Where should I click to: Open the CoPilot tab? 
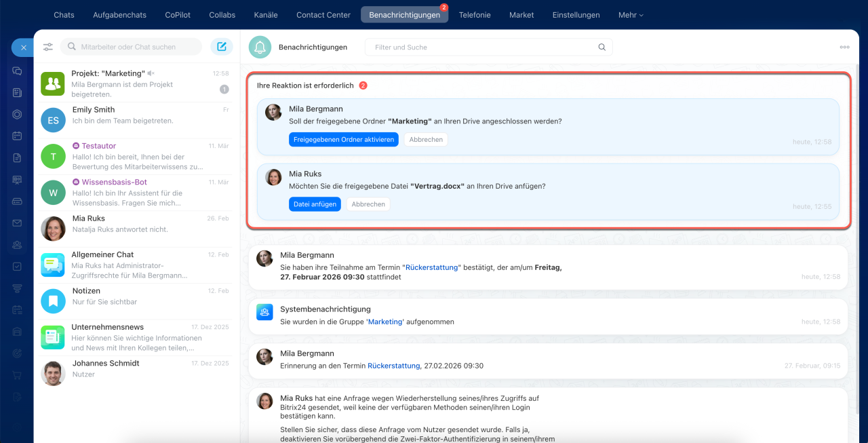pyautogui.click(x=178, y=15)
